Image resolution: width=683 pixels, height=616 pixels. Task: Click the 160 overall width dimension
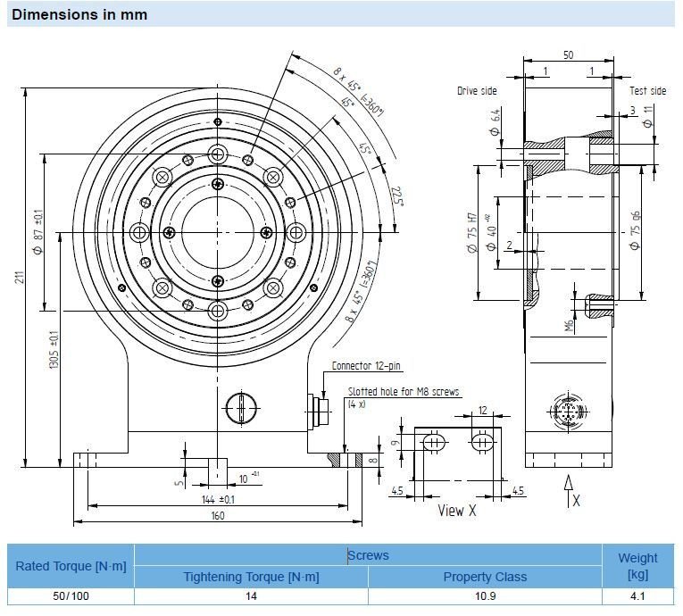click(x=217, y=515)
